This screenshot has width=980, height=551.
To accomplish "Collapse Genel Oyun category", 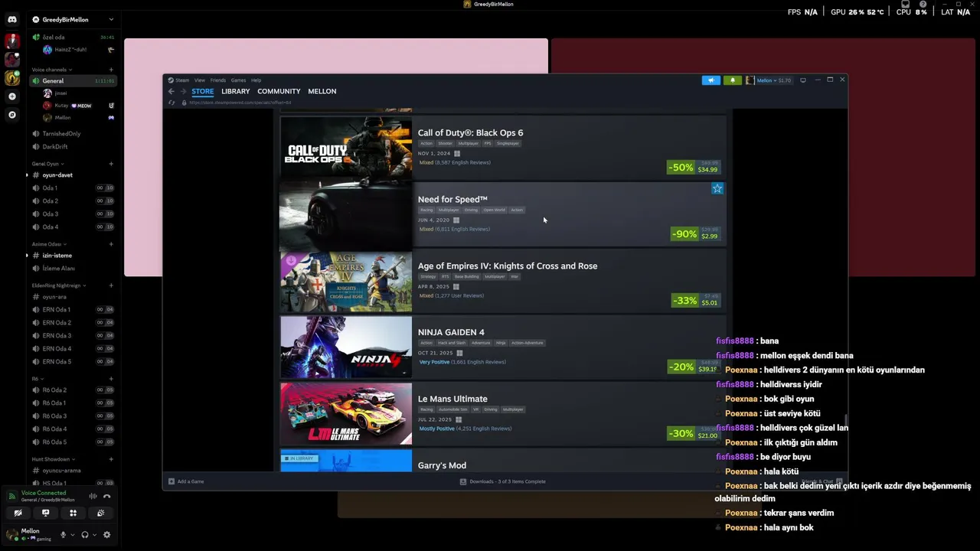I will (x=47, y=164).
